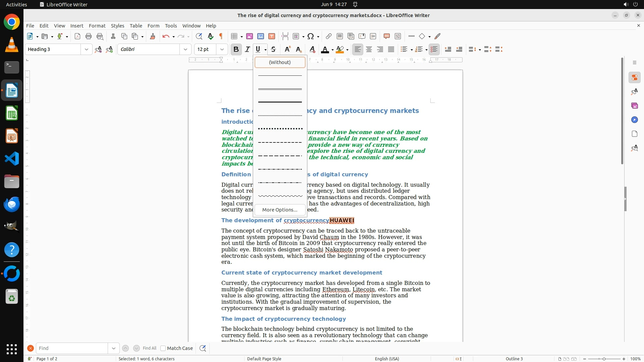Enable the Match Case checkbox
Viewport: 644px width, 362px height.
click(x=163, y=348)
